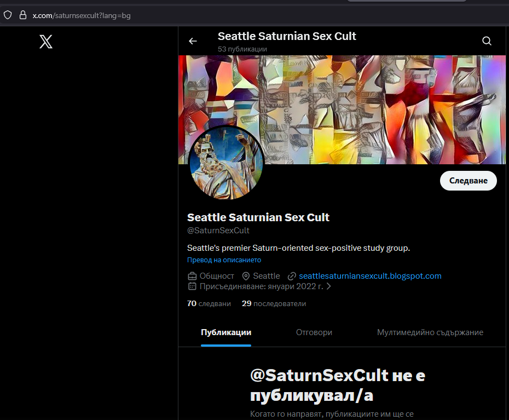Click the profile bio description text
Viewport: 509px width, 420px height.
coord(298,248)
